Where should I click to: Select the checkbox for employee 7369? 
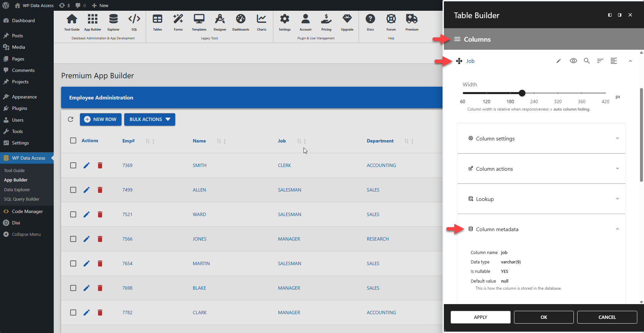[73, 165]
